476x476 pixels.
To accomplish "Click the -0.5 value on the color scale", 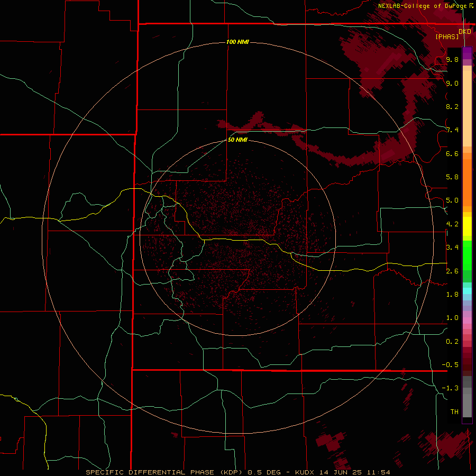I will pyautogui.click(x=450, y=365).
